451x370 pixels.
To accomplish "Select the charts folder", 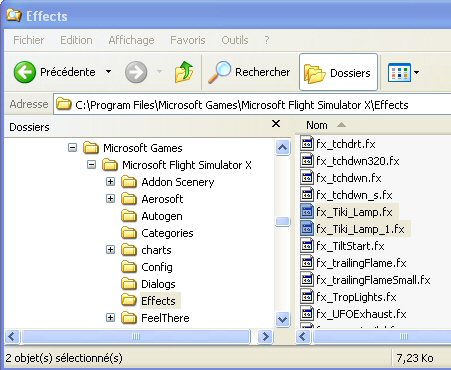I will [x=156, y=250].
